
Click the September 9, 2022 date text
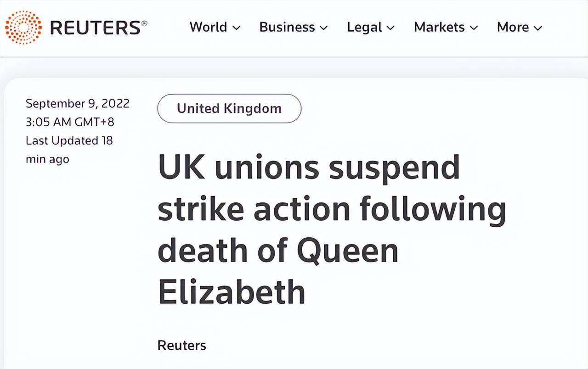(x=78, y=104)
